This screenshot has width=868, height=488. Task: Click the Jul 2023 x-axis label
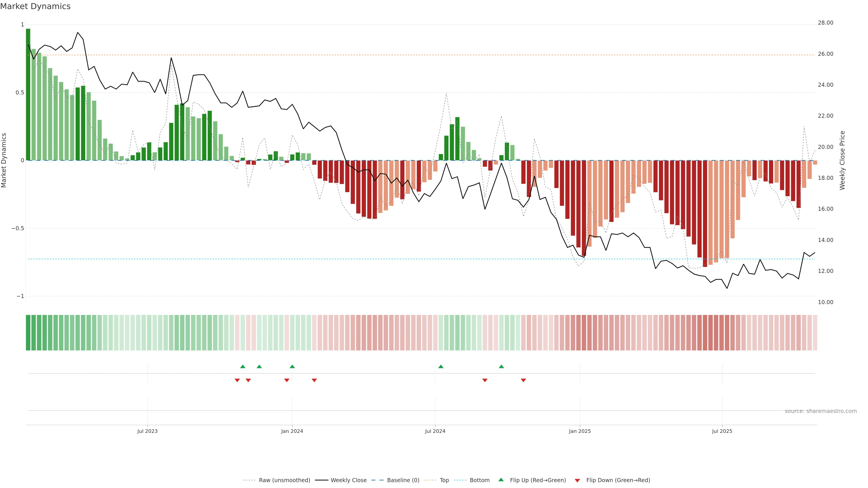tap(147, 431)
